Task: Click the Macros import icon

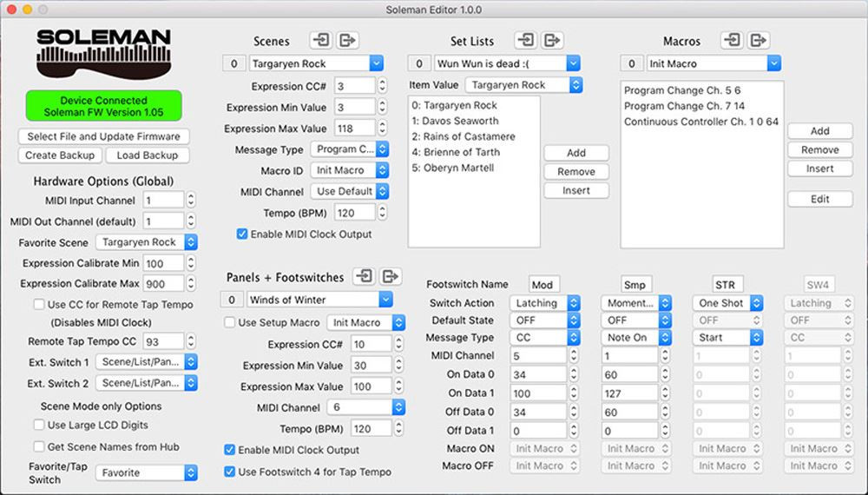Action: click(733, 40)
